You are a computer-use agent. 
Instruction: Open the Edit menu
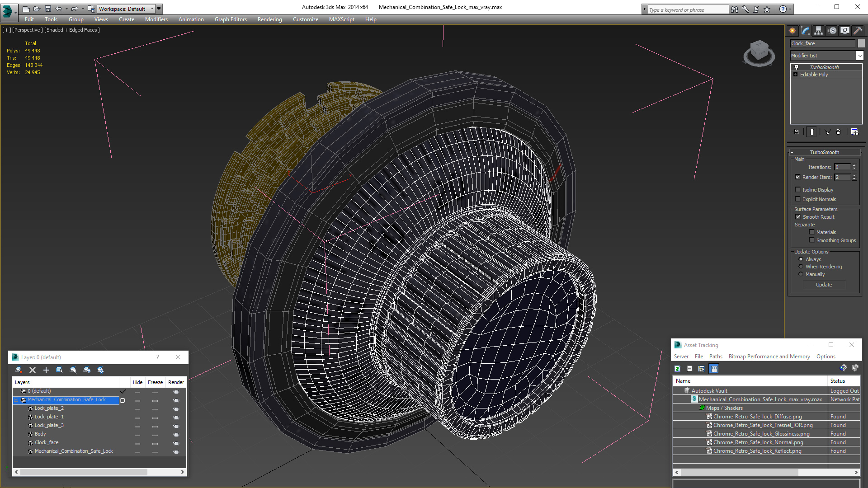coord(29,19)
